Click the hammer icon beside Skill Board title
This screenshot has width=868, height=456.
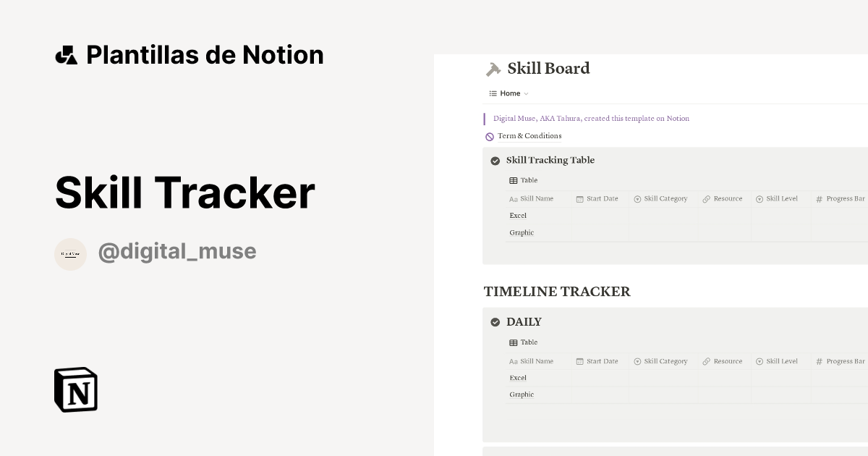click(x=493, y=69)
